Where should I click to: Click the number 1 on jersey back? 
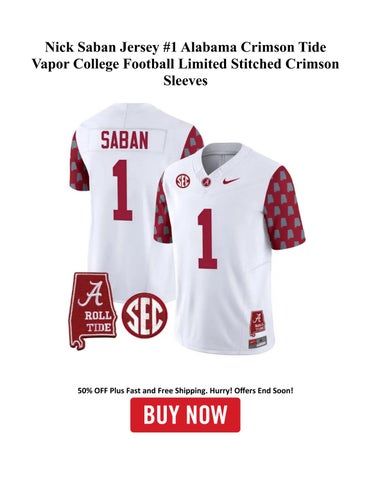pyautogui.click(x=123, y=190)
